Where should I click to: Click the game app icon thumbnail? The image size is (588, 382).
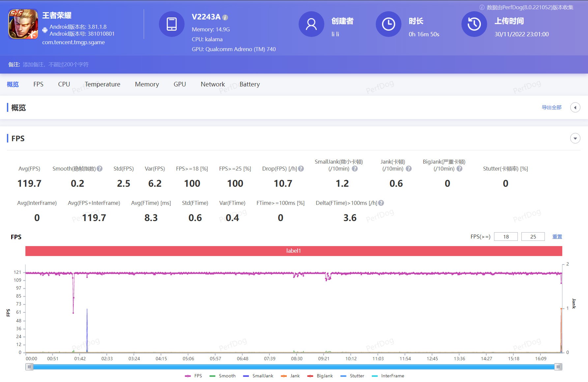click(23, 24)
